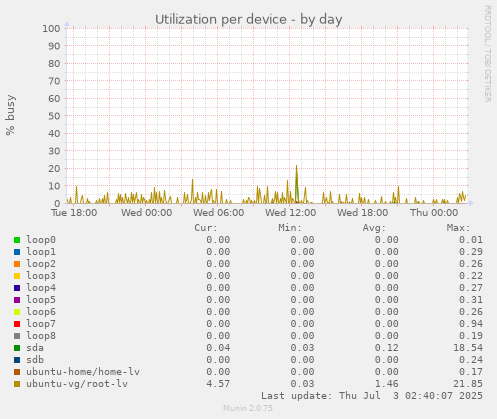Click the Avg: column header

(x=374, y=228)
